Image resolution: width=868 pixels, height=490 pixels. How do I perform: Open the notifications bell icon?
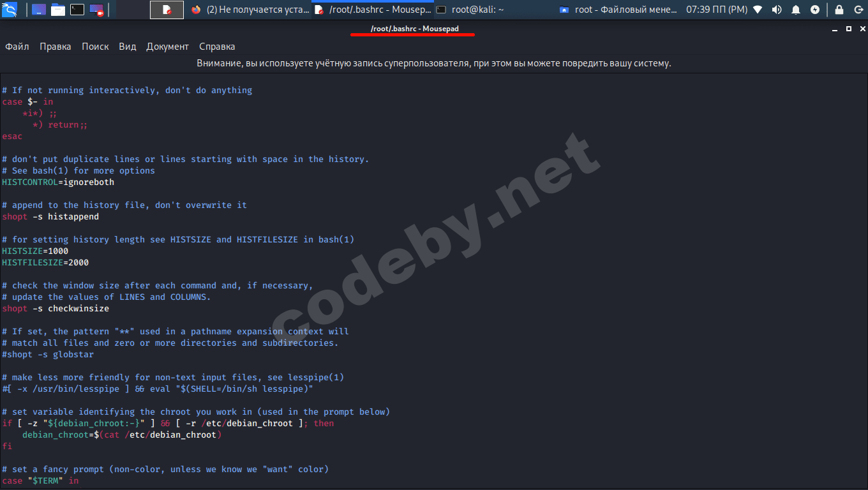[796, 10]
